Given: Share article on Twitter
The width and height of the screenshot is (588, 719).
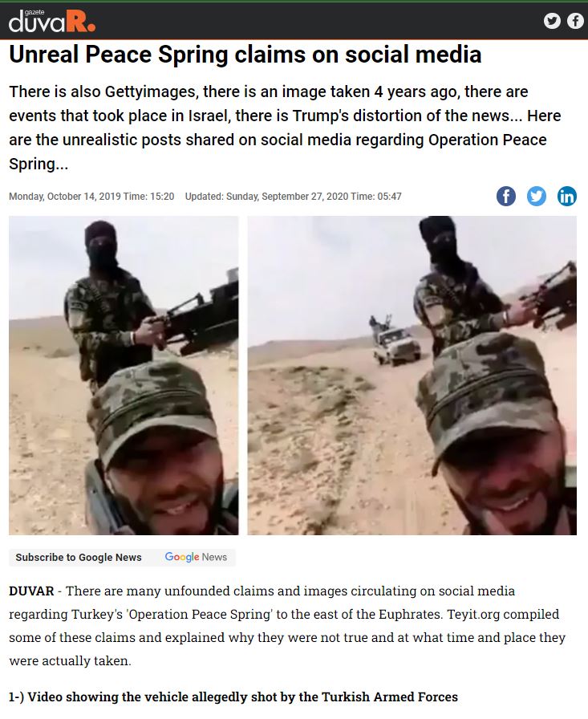Looking at the screenshot, I should click(x=536, y=197).
